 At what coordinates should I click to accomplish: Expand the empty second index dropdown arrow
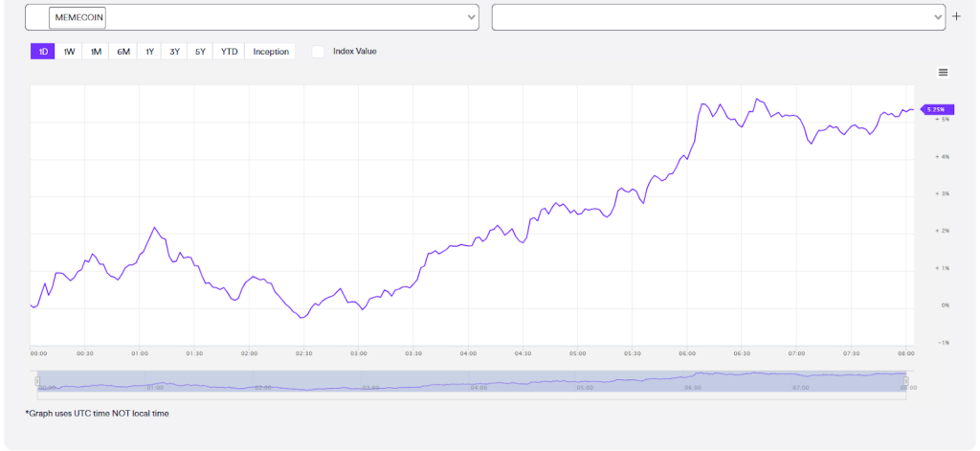938,17
